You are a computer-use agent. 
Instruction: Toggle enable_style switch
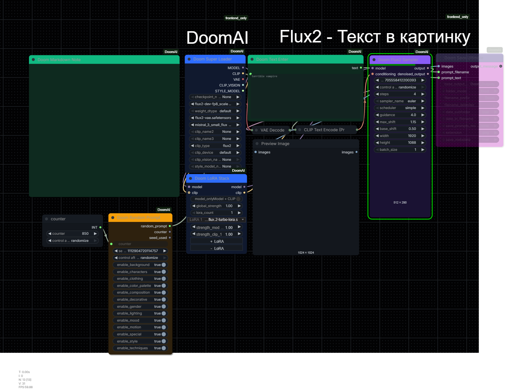[x=164, y=342]
